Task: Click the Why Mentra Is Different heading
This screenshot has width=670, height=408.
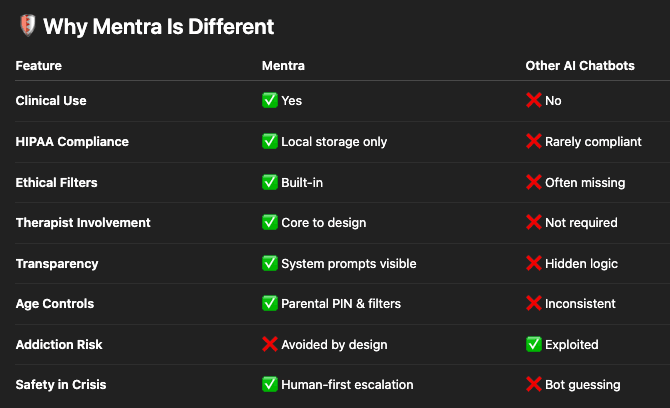Action: coord(159,26)
